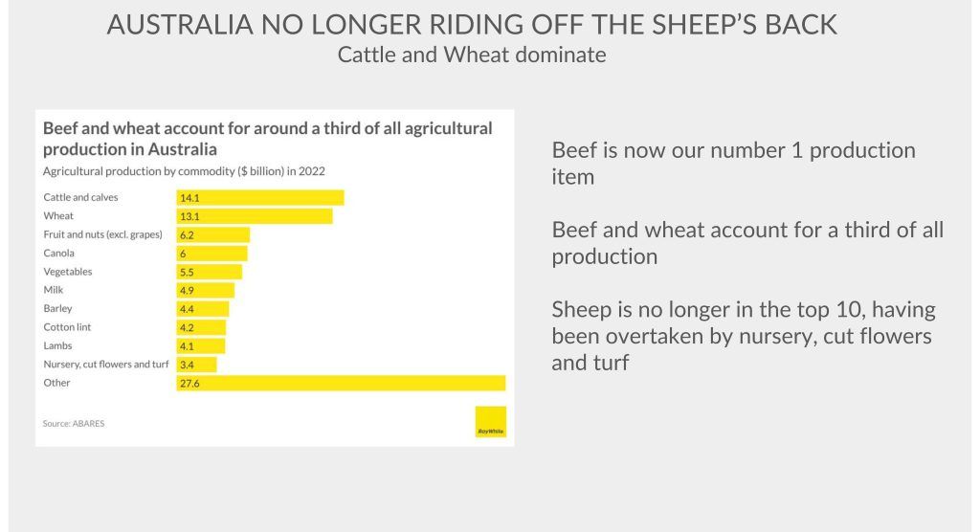Click the Vegetables bar showing 5.5
This screenshot has height=532, width=980.
pyautogui.click(x=210, y=272)
